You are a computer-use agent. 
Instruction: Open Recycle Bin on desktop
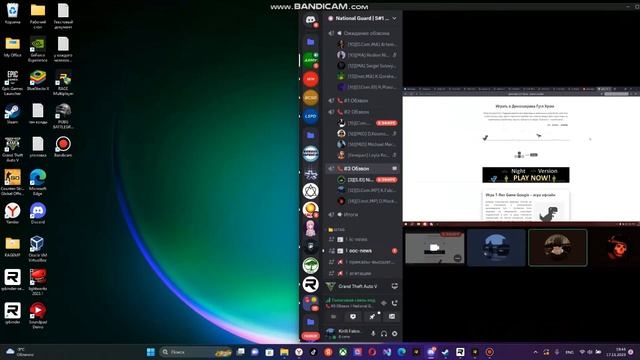coord(12,13)
